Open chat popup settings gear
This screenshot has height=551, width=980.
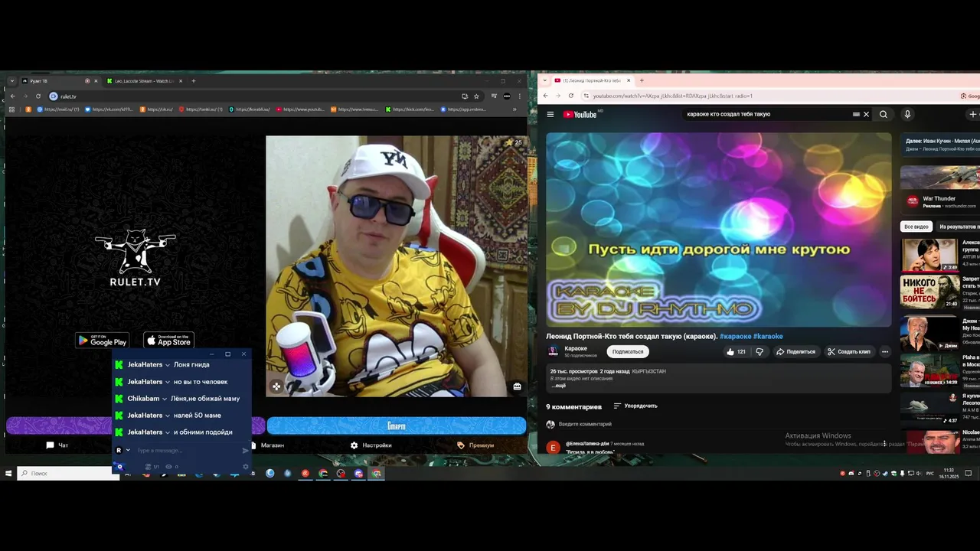pos(246,466)
